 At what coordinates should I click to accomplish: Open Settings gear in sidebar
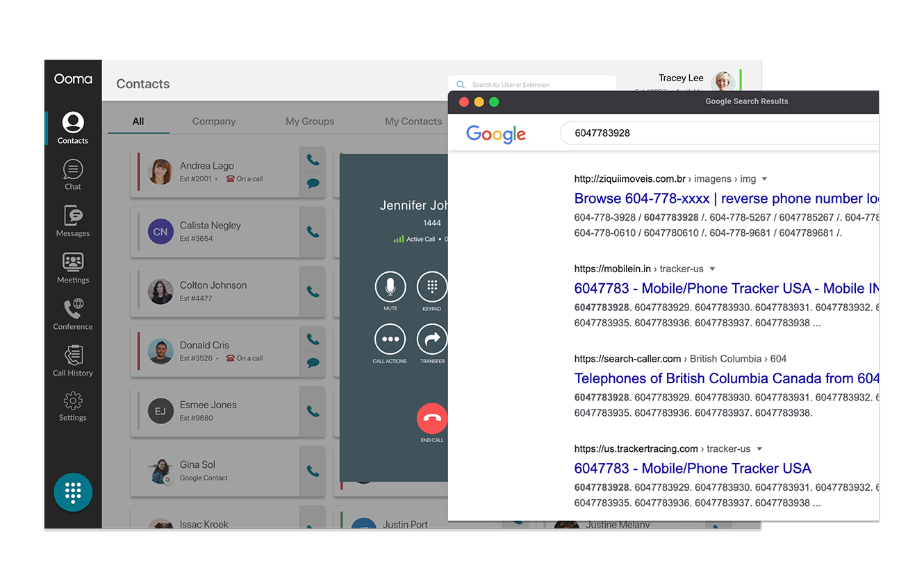pos(73,406)
